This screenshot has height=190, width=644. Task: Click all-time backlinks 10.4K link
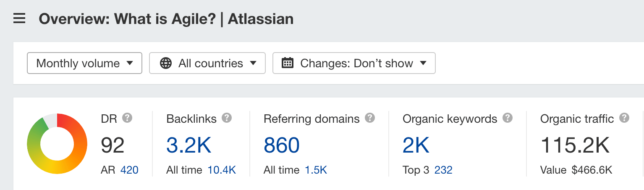(222, 170)
